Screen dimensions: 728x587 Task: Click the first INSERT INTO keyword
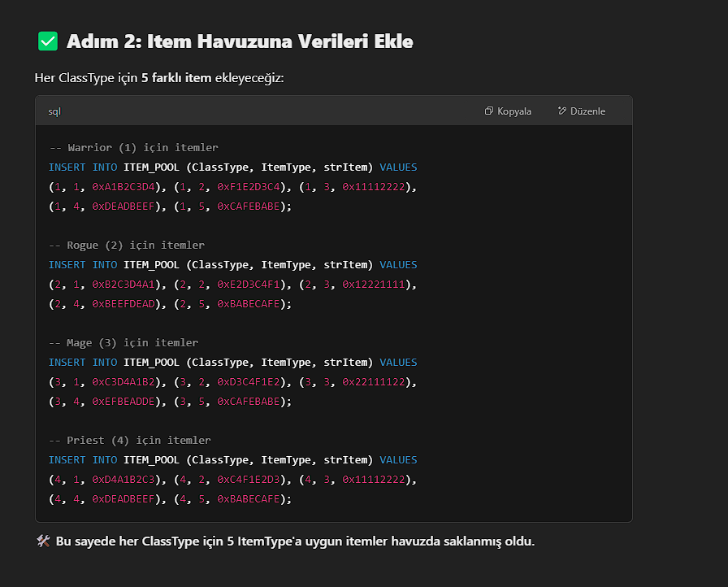83,167
